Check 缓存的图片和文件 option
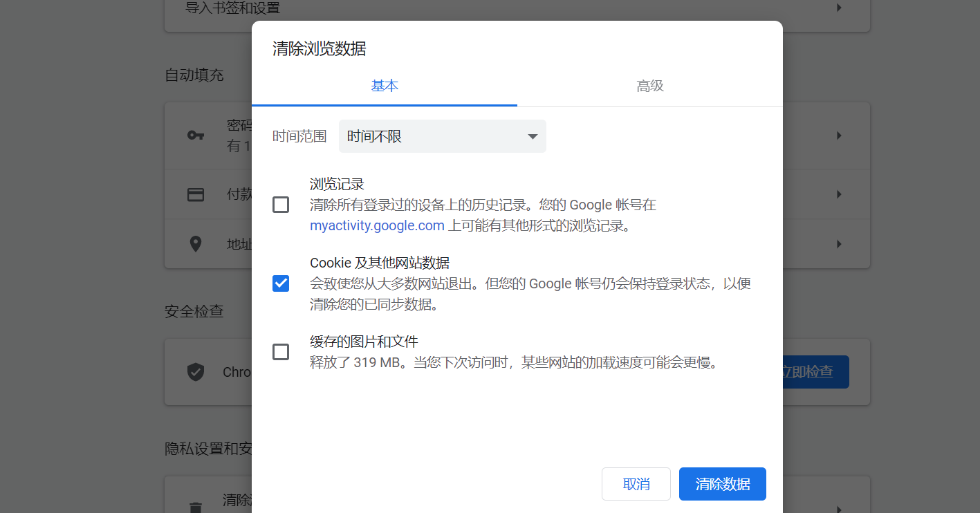980x513 pixels. coord(280,352)
